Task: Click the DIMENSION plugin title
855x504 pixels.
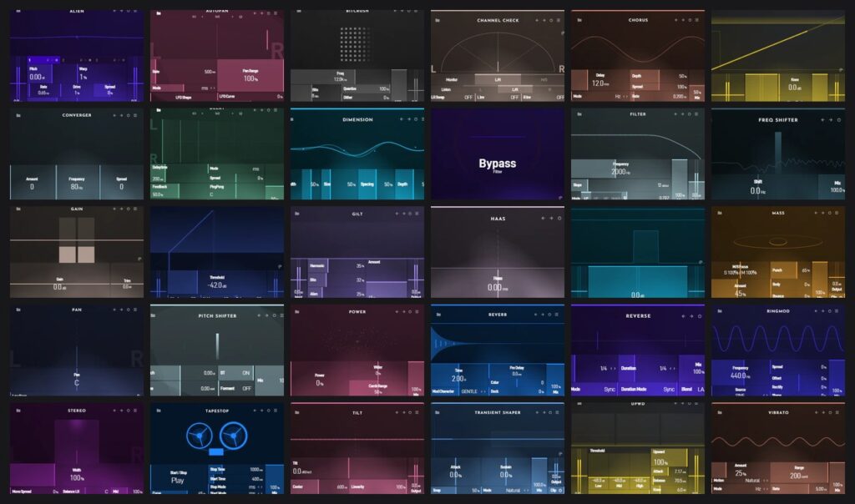Action: point(357,119)
